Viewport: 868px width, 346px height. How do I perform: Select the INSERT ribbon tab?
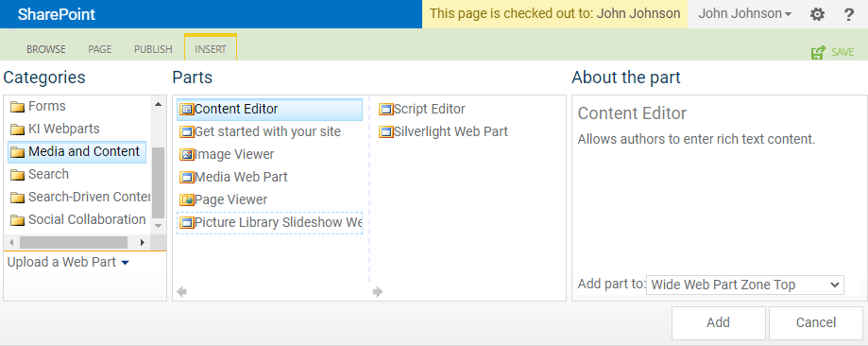click(x=211, y=48)
